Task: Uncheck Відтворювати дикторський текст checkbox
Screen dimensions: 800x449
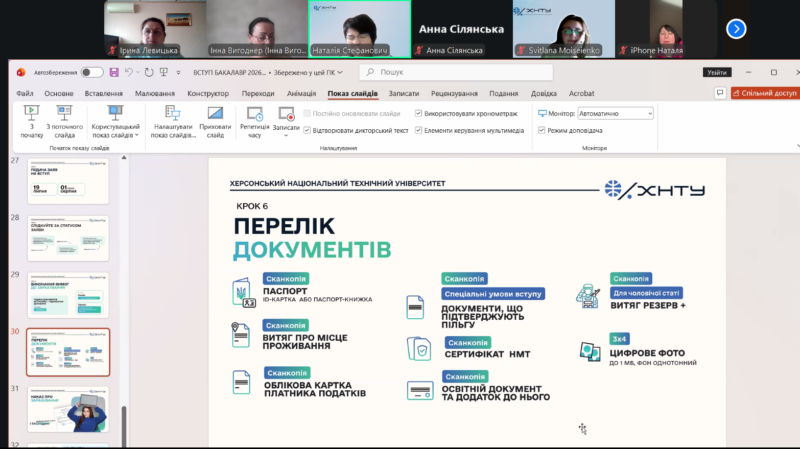Action: [307, 130]
